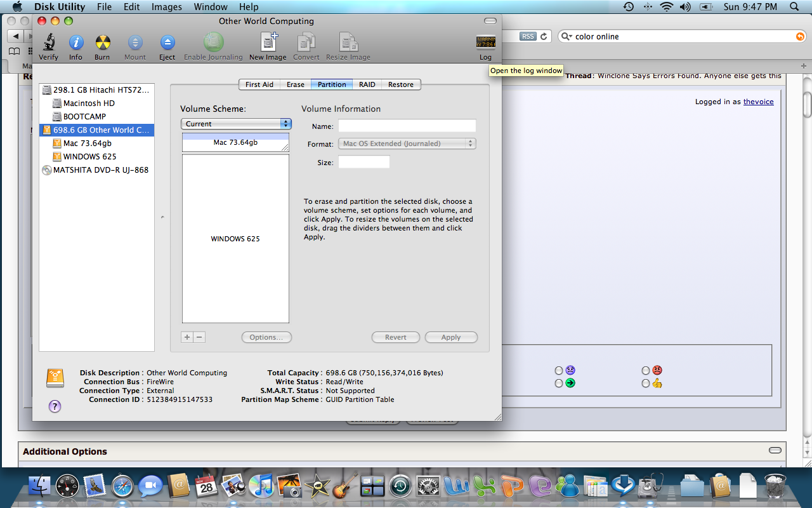The height and width of the screenshot is (508, 812).
Task: Open Time Machine from the Dock
Action: coord(400,486)
